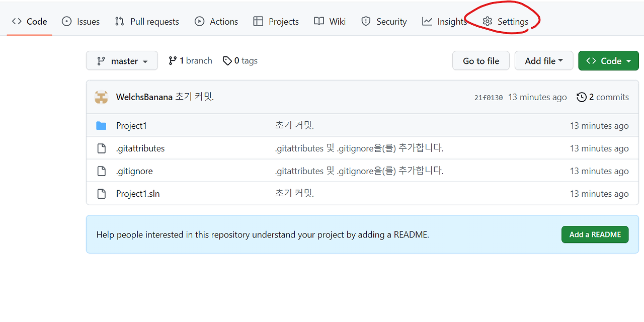Open the Project1.sln file
Viewport: 644px width, 322px height.
pyautogui.click(x=138, y=194)
